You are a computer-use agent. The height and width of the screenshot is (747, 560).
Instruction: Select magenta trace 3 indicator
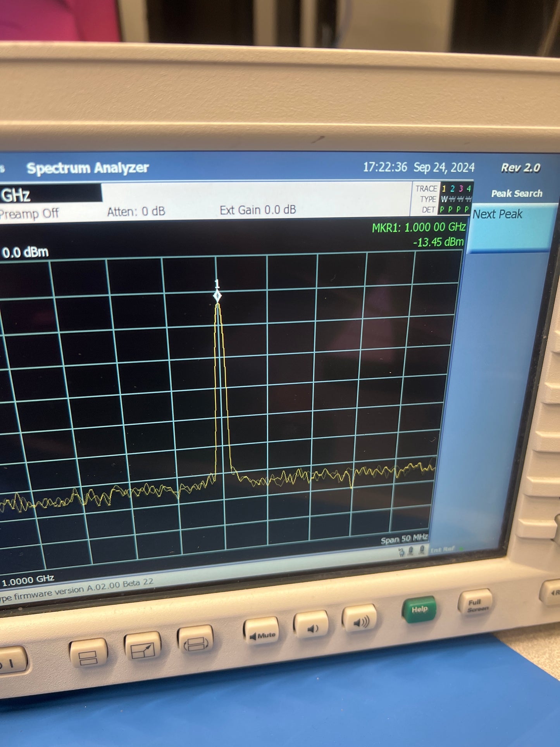click(x=461, y=189)
